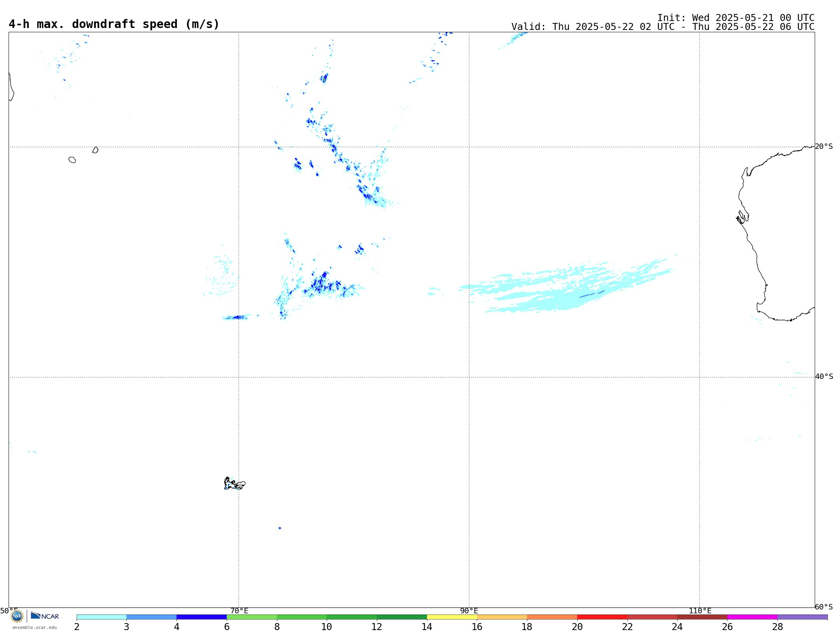840x632 pixels.
Task: Select the muted red 22–24 m/s swatch
Action: tap(652, 617)
